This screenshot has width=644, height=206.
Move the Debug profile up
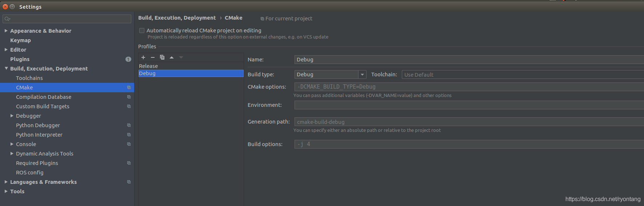tap(172, 57)
